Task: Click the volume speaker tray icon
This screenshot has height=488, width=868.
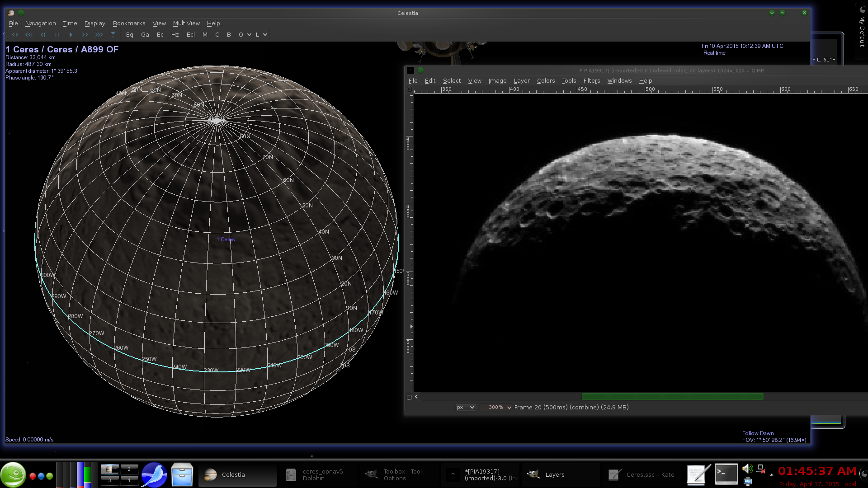Action: point(747,469)
